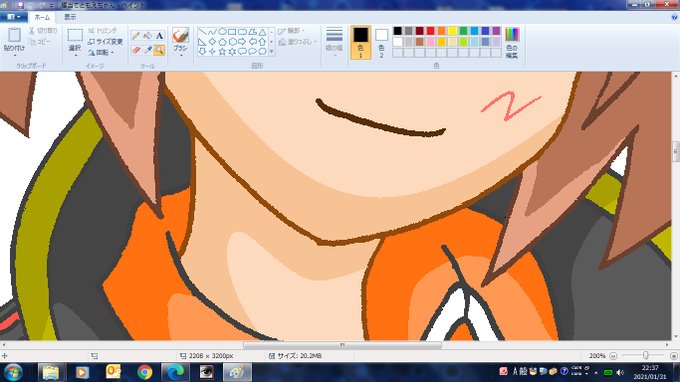Save the drawing from quick access toolbar
The image size is (680, 382).
20,5
